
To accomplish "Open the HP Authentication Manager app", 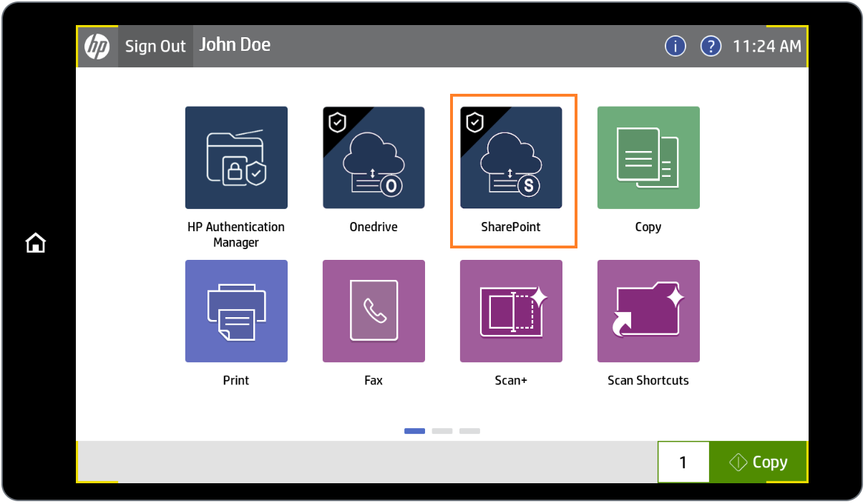I will 236,157.
